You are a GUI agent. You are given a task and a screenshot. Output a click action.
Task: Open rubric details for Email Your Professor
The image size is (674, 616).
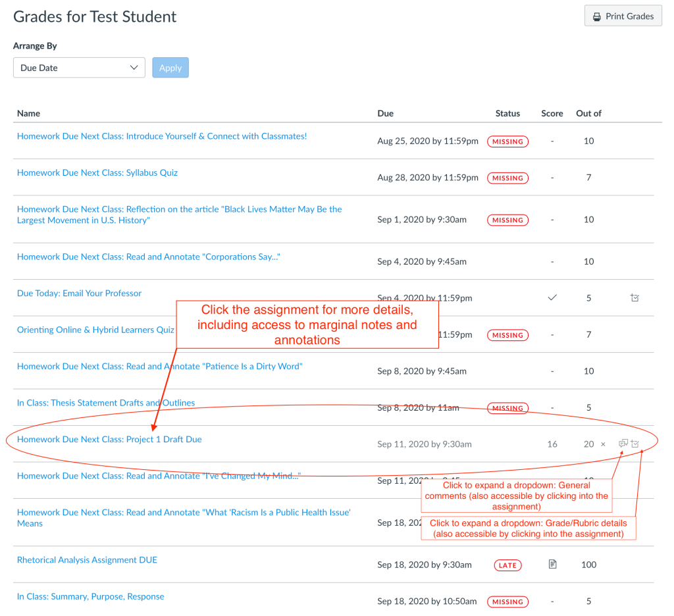click(x=635, y=298)
